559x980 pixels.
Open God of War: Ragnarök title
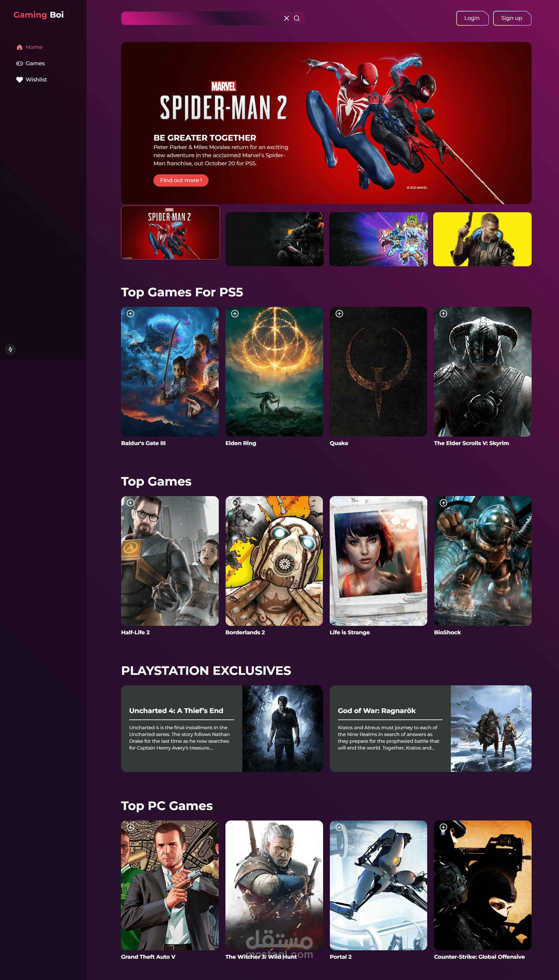[376, 711]
